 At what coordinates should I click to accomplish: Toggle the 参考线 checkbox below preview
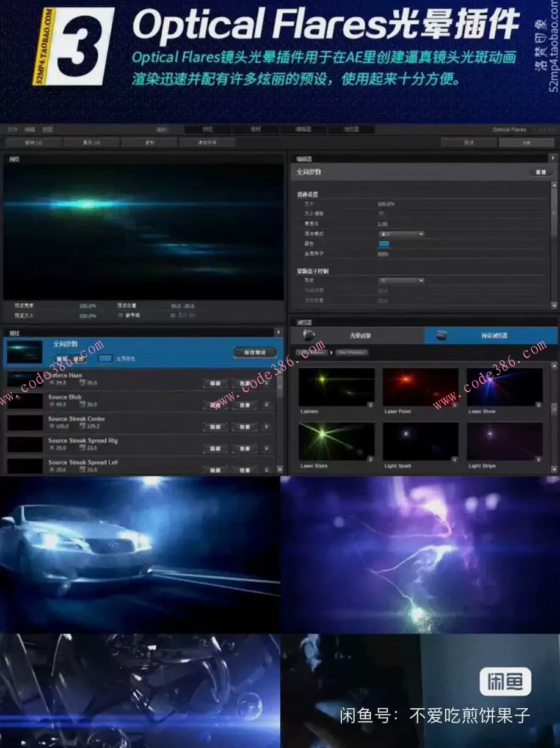122,315
